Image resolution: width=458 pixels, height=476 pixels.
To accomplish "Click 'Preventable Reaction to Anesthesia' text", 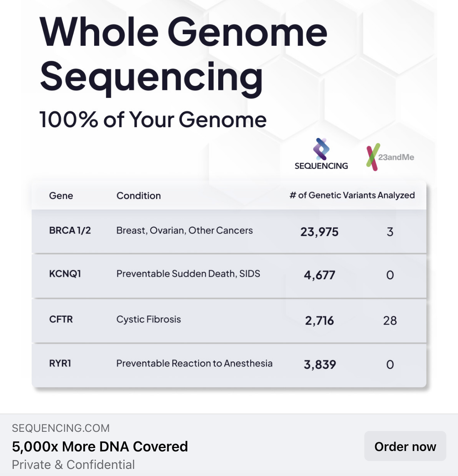I will [x=194, y=363].
